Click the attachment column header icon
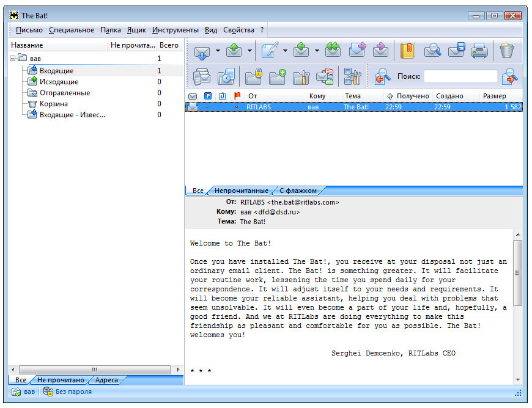The height and width of the screenshot is (408, 532). coord(222,97)
